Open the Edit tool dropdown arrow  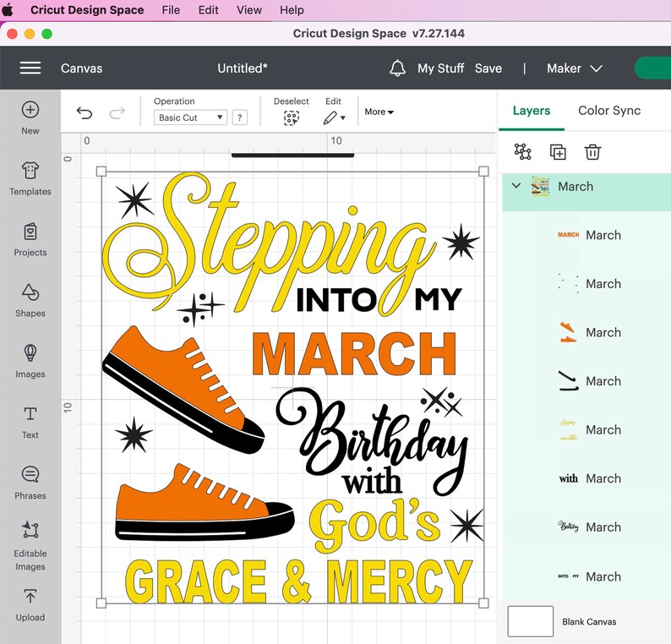[x=343, y=118]
